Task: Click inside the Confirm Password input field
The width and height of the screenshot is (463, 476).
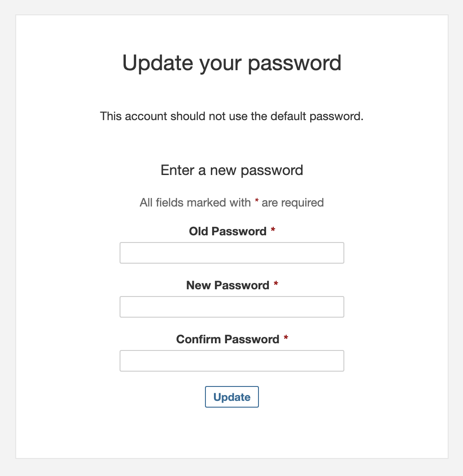Action: [231, 361]
